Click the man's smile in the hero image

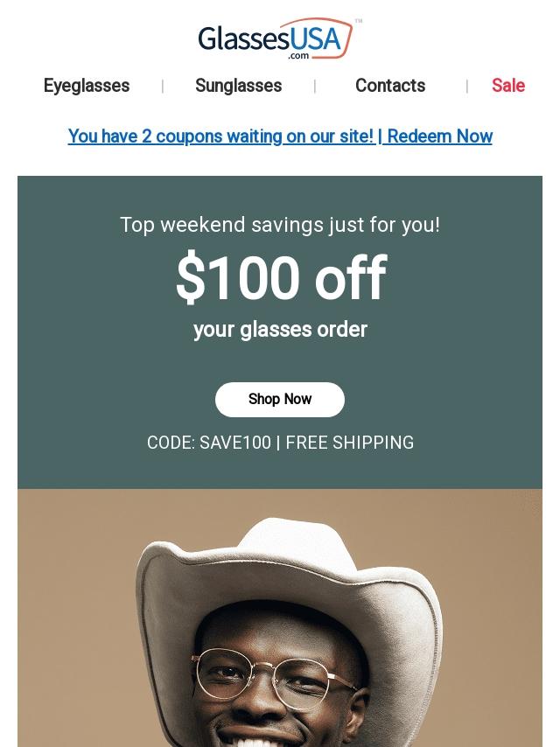271,740
